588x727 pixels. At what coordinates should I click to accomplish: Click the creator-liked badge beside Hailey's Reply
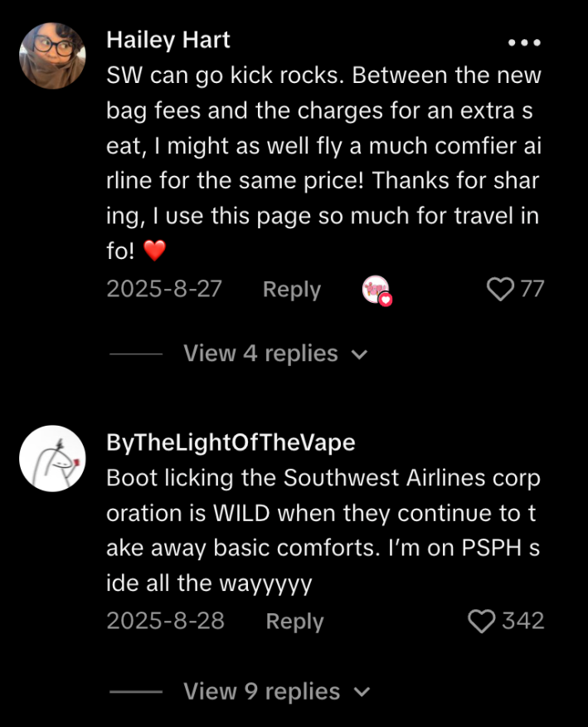tap(377, 290)
